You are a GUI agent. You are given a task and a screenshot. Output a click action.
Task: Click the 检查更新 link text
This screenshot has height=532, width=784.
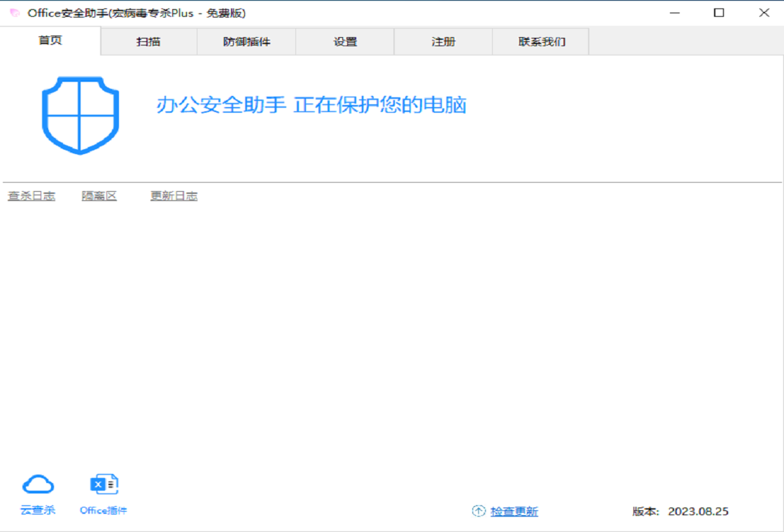tap(514, 512)
